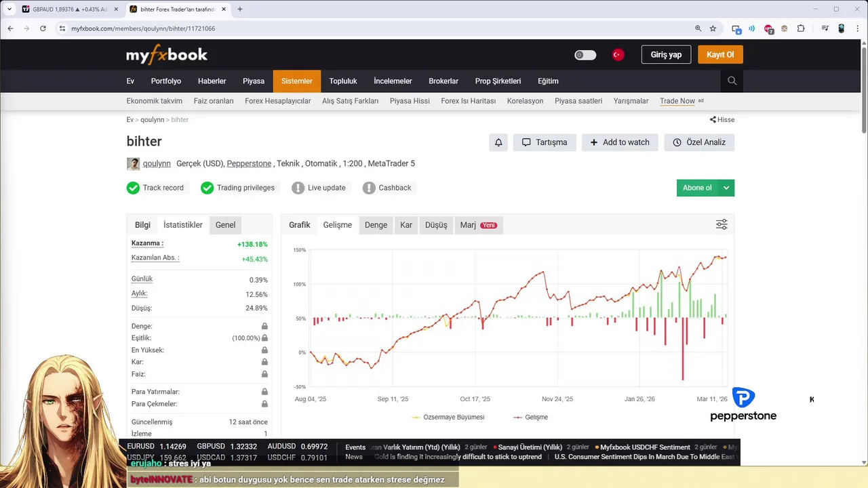Open Piyasa saatleri link
This screenshot has height=488, width=868.
[x=578, y=101]
